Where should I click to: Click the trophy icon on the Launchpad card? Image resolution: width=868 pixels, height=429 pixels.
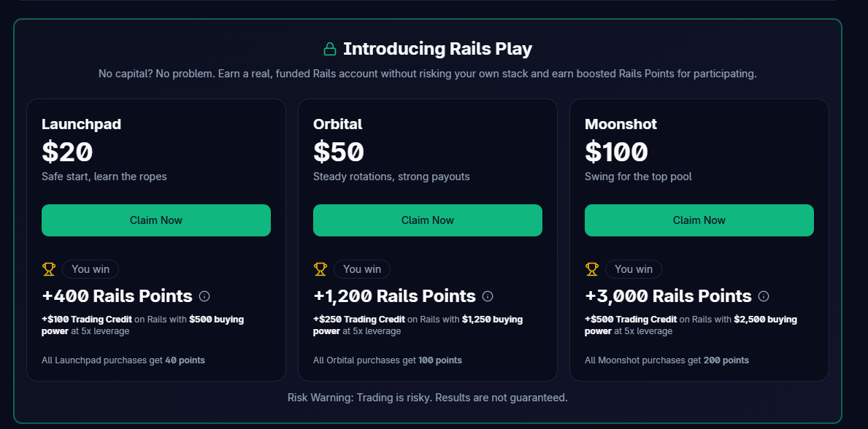coord(49,268)
